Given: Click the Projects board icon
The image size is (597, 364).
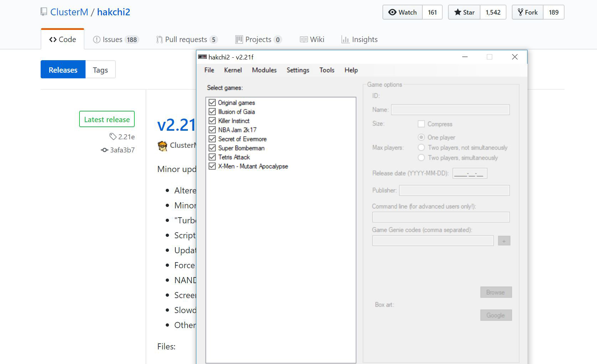Looking at the screenshot, I should (239, 40).
